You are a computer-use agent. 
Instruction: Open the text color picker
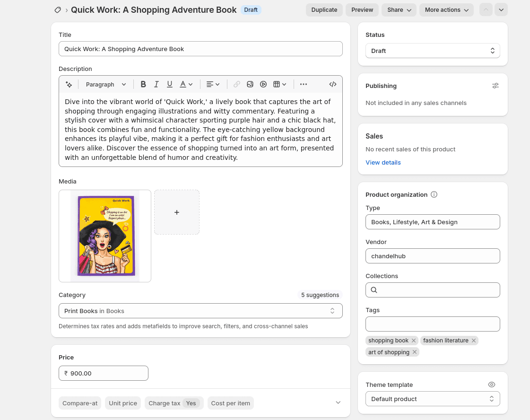pyautogui.click(x=186, y=85)
